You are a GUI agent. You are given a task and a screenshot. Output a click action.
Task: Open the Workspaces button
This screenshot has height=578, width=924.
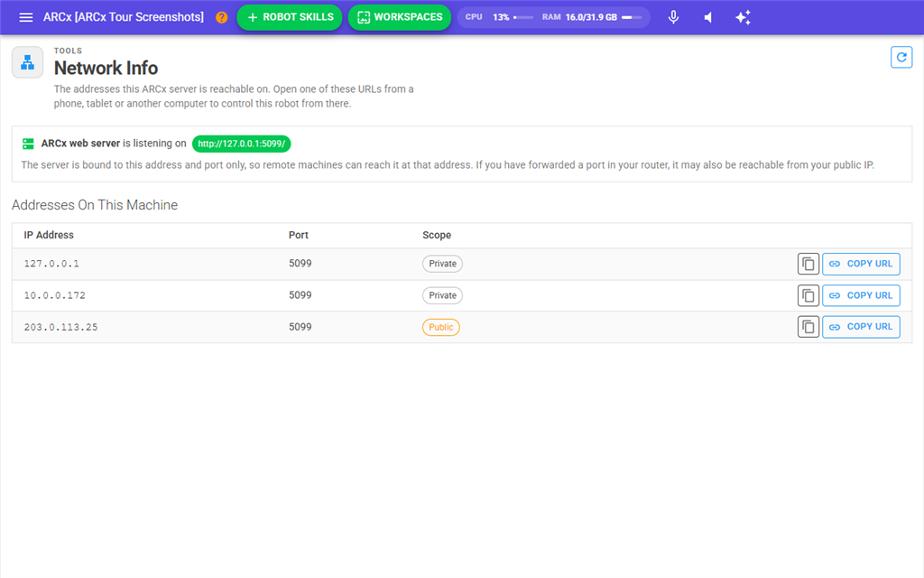[400, 17]
